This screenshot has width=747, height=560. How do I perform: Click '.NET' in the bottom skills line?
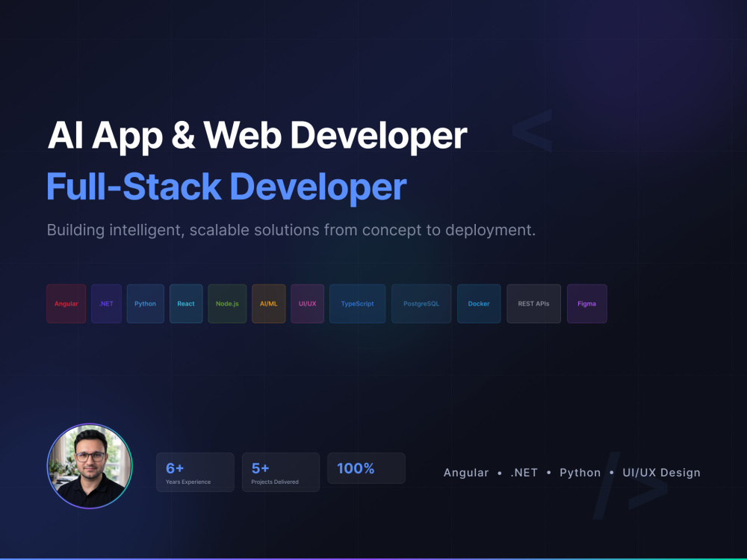point(524,473)
